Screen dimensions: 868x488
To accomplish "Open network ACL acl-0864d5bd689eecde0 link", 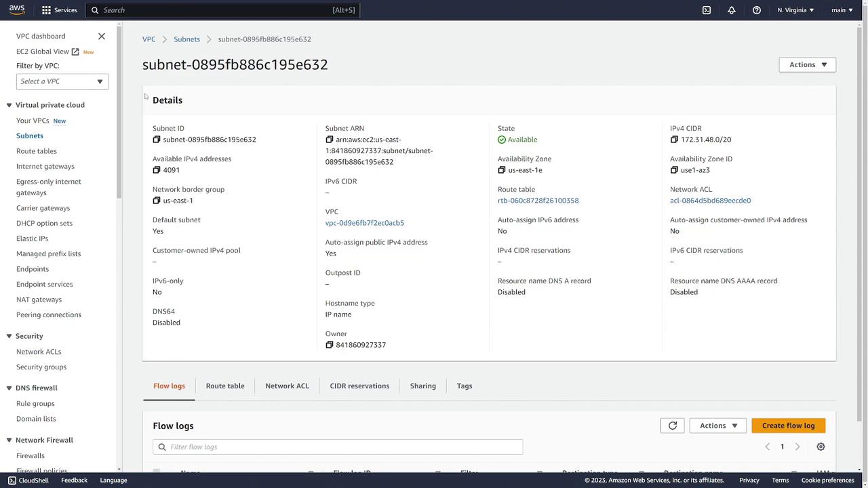I will coord(710,201).
